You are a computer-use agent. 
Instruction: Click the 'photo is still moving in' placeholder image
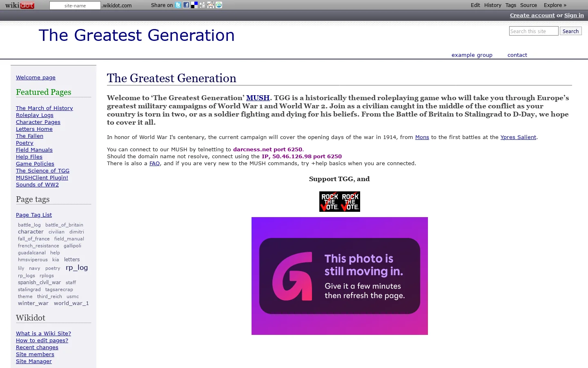[340, 276]
